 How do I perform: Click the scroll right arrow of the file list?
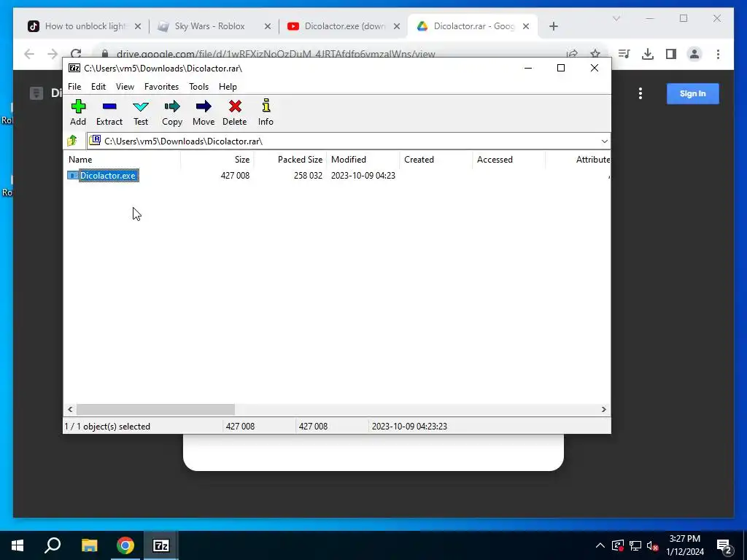[x=604, y=410]
